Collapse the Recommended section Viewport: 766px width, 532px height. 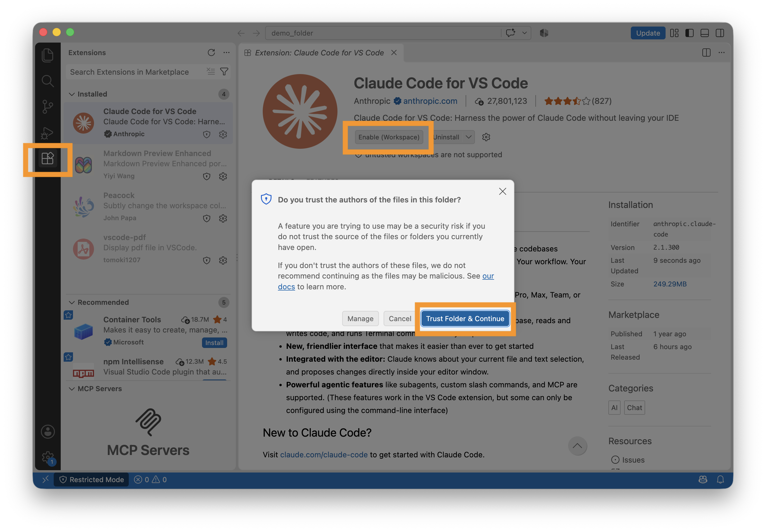(72, 302)
